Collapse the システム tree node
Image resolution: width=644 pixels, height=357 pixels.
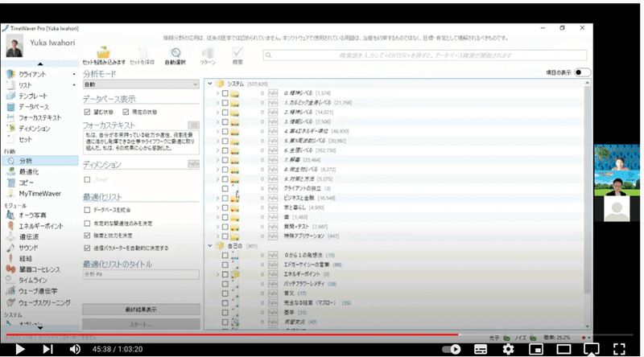[x=210, y=84]
